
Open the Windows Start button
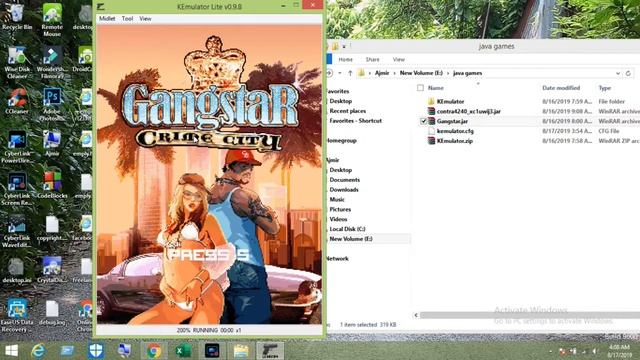tap(11, 351)
